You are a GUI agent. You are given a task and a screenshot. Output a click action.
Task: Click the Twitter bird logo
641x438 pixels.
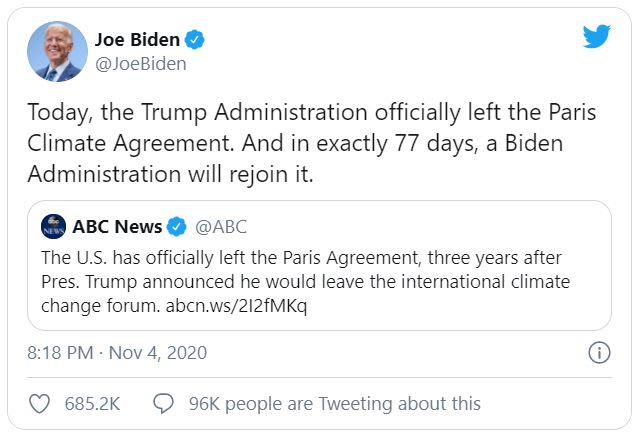597,37
